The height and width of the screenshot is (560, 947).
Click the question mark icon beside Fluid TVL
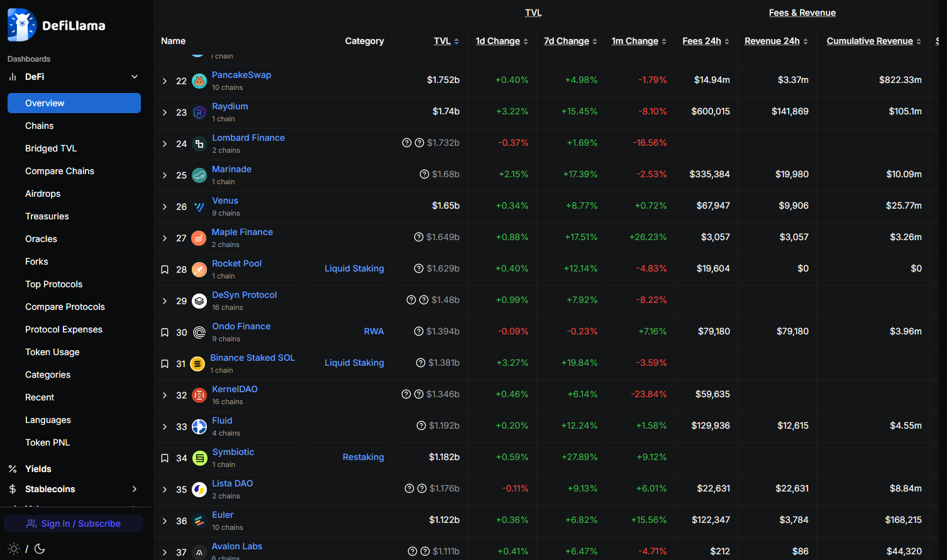421,425
